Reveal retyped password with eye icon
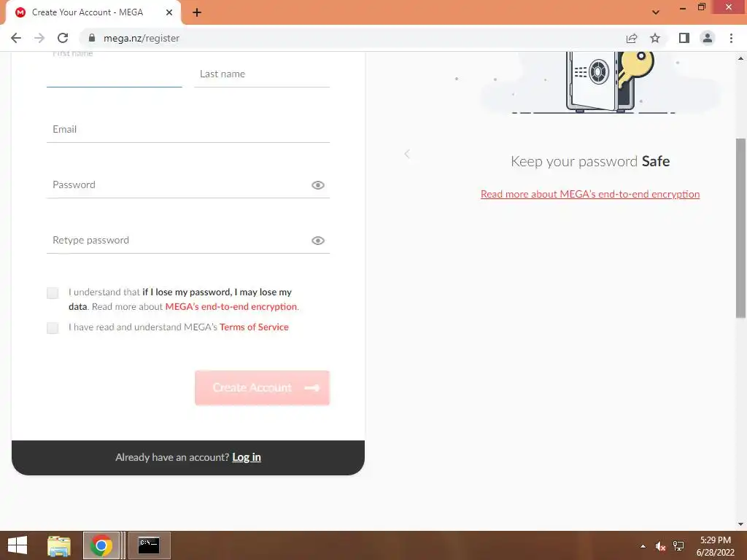747x560 pixels. click(x=318, y=241)
